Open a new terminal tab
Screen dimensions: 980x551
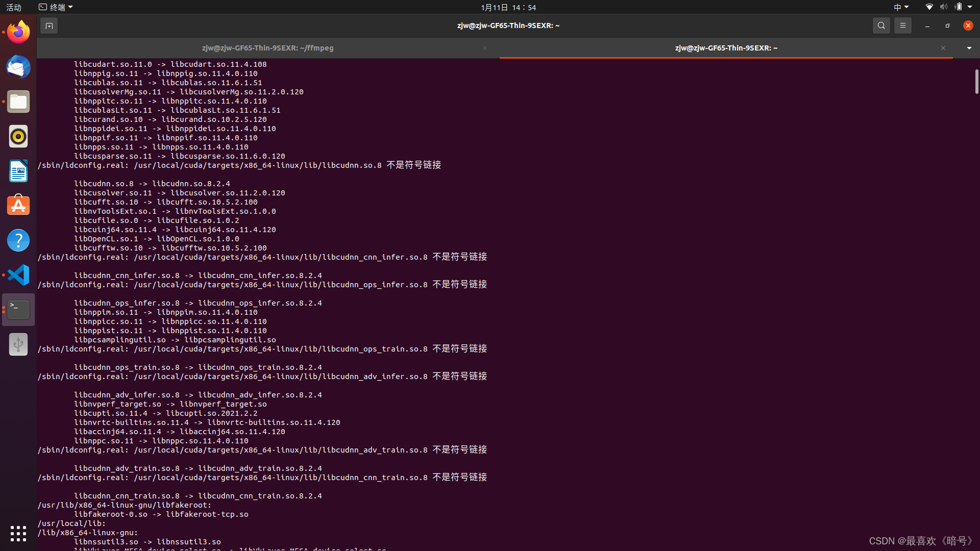[49, 26]
